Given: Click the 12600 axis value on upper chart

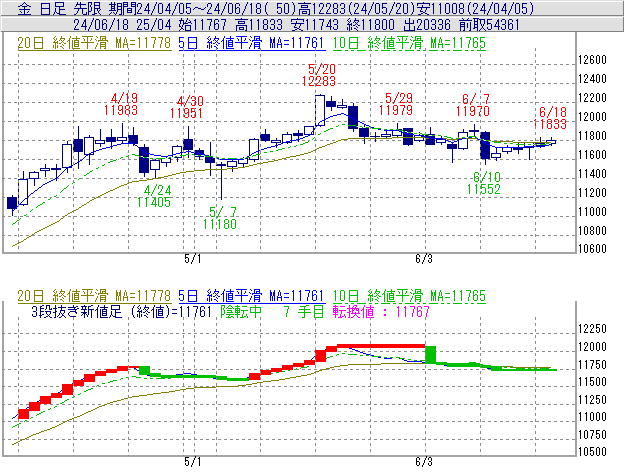Looking at the screenshot, I should 592,60.
